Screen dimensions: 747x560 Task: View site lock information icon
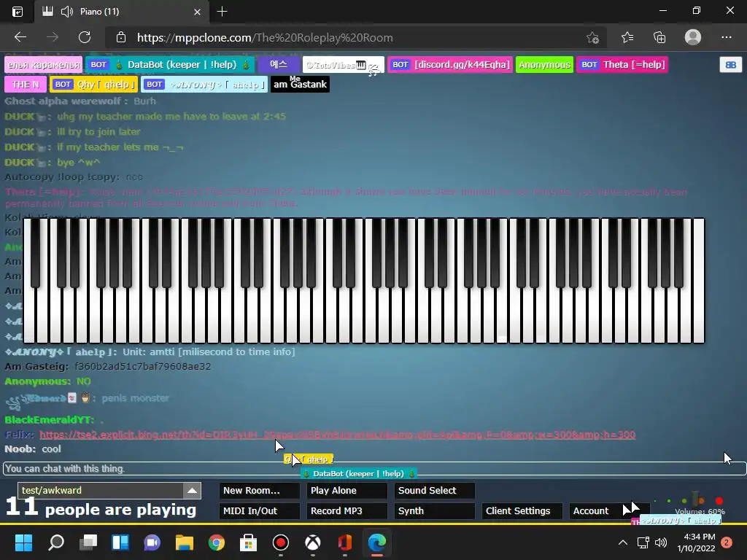(121, 37)
